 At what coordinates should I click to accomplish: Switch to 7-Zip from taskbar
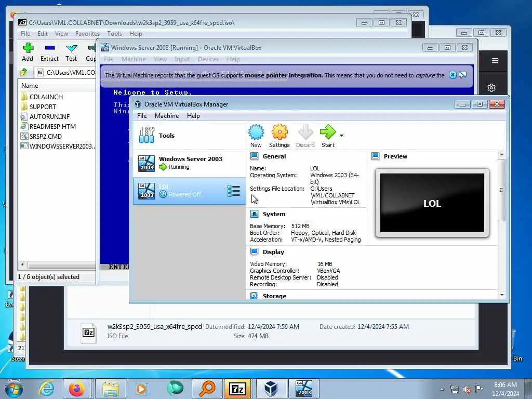(238, 389)
